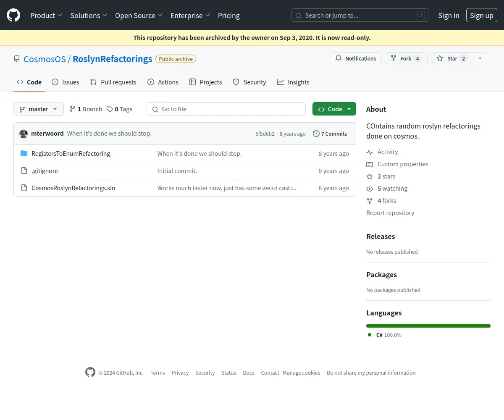The height and width of the screenshot is (420, 504).
Task: Click the fork icon in the Fork button
Action: 394,58
